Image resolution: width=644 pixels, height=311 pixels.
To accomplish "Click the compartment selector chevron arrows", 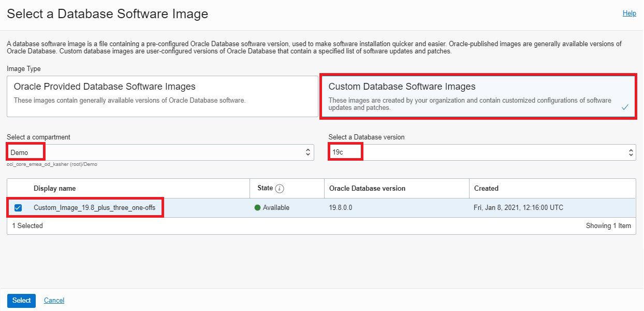I will tap(309, 151).
